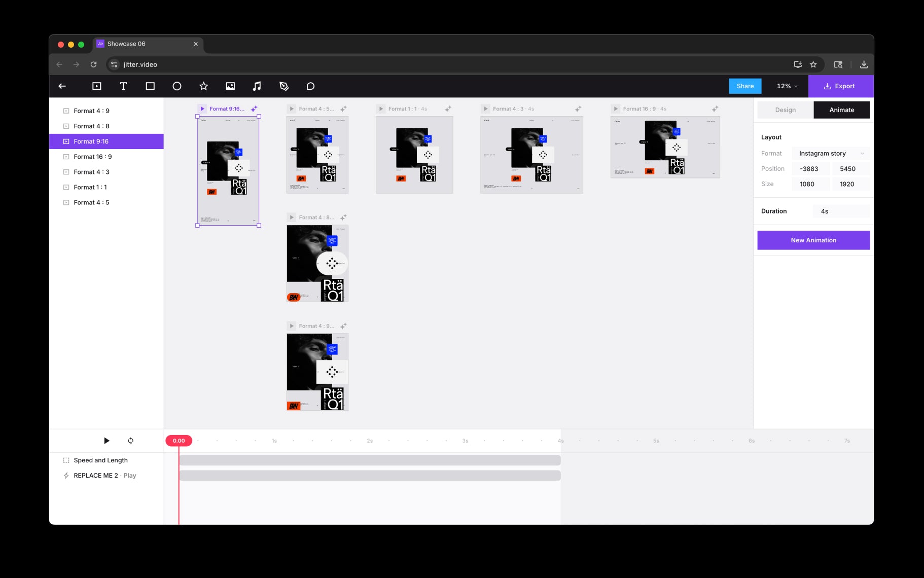Click the sparkle icon on Format 16 : 9 artboard
The width and height of the screenshot is (924, 578).
tap(715, 109)
